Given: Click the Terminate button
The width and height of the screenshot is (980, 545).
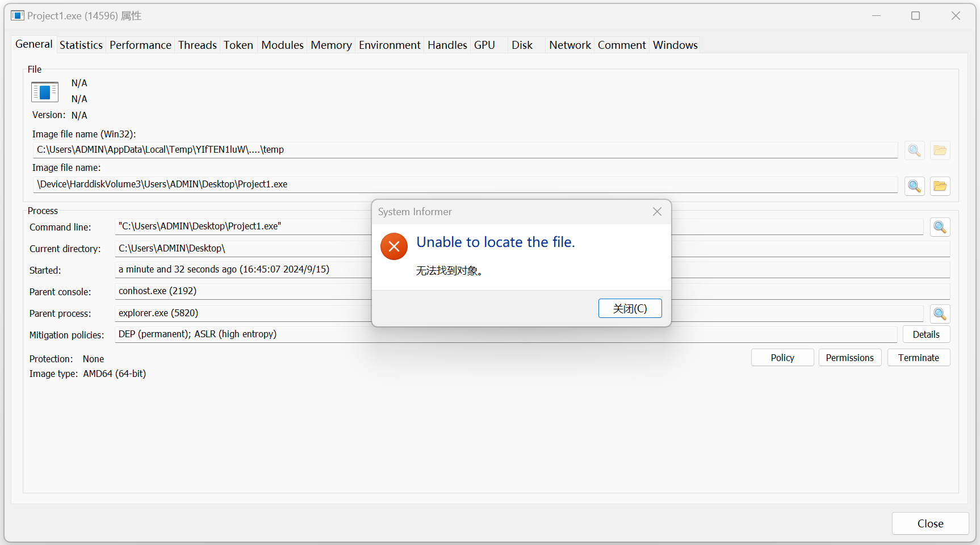Looking at the screenshot, I should click(x=918, y=358).
